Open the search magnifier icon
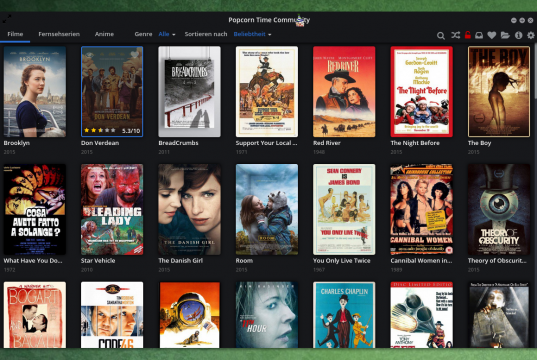The width and height of the screenshot is (537, 360). pos(441,35)
